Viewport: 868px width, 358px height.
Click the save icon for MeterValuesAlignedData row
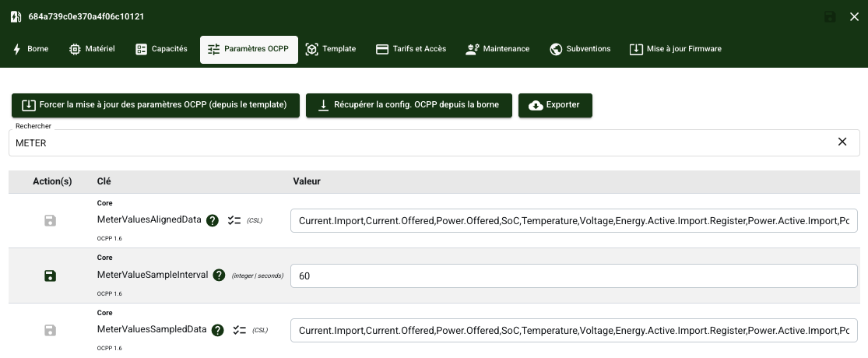(51, 221)
